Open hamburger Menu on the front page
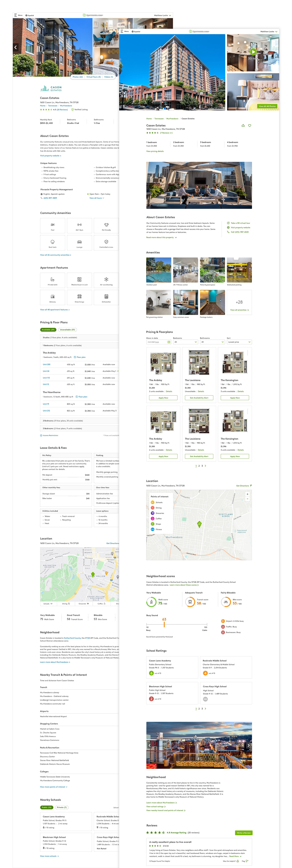Image resolution: width=292 pixels, height=868 pixels. (x=122, y=31)
